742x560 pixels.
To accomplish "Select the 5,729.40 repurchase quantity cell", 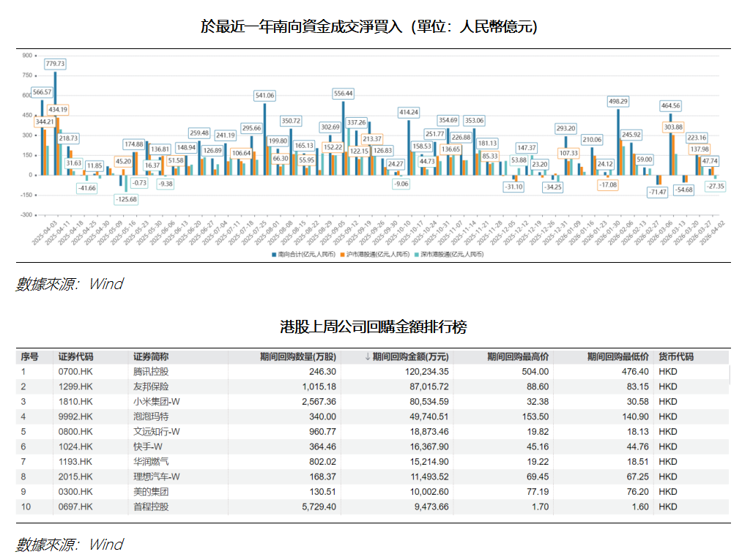I will (319, 507).
